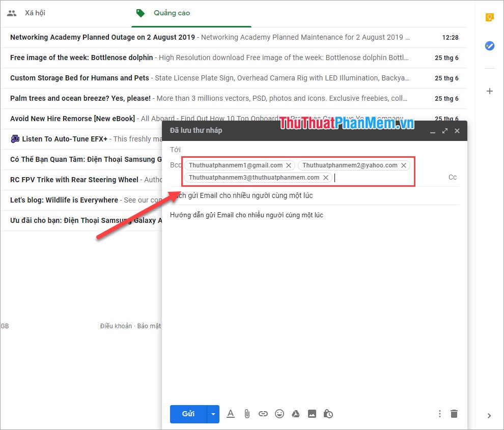Open the Send options dropdown arrow
This screenshot has width=504, height=430.
[x=213, y=414]
